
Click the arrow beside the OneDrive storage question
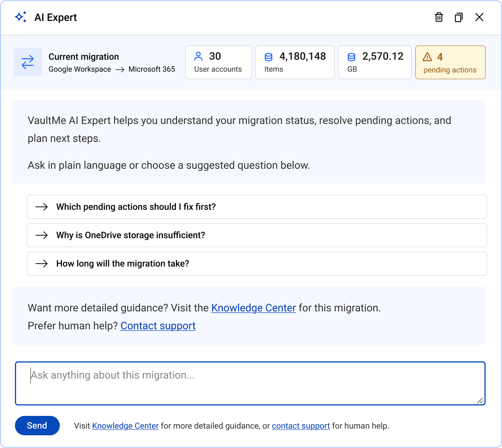41,235
